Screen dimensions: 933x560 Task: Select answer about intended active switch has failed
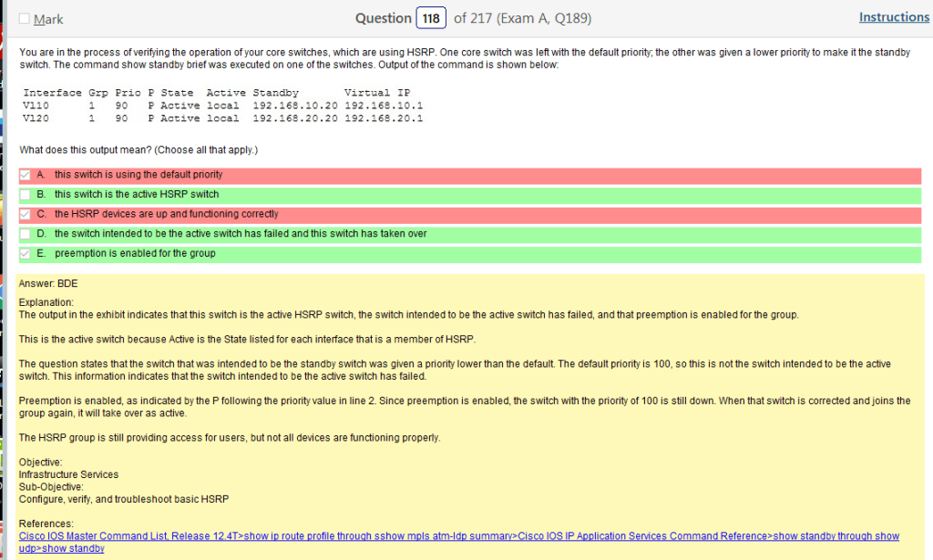[241, 234]
